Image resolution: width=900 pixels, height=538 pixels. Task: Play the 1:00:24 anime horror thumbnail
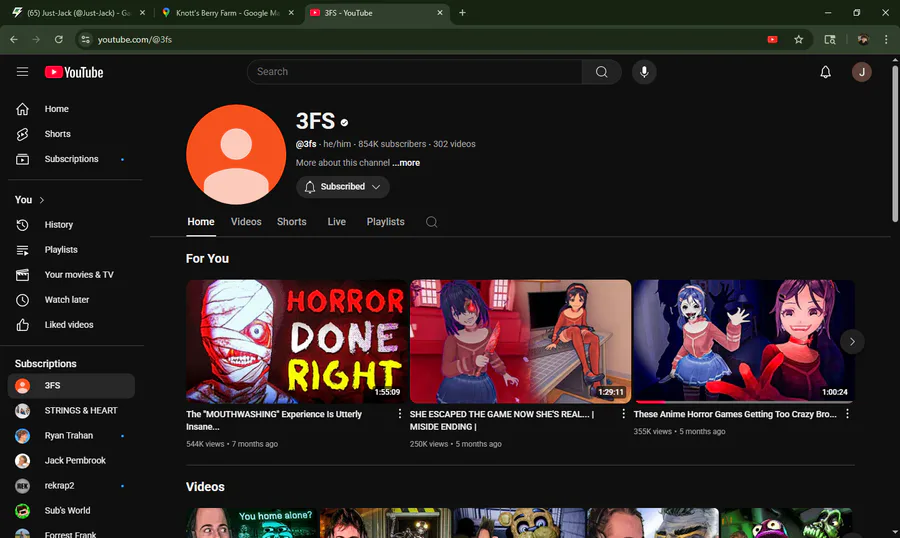(744, 342)
